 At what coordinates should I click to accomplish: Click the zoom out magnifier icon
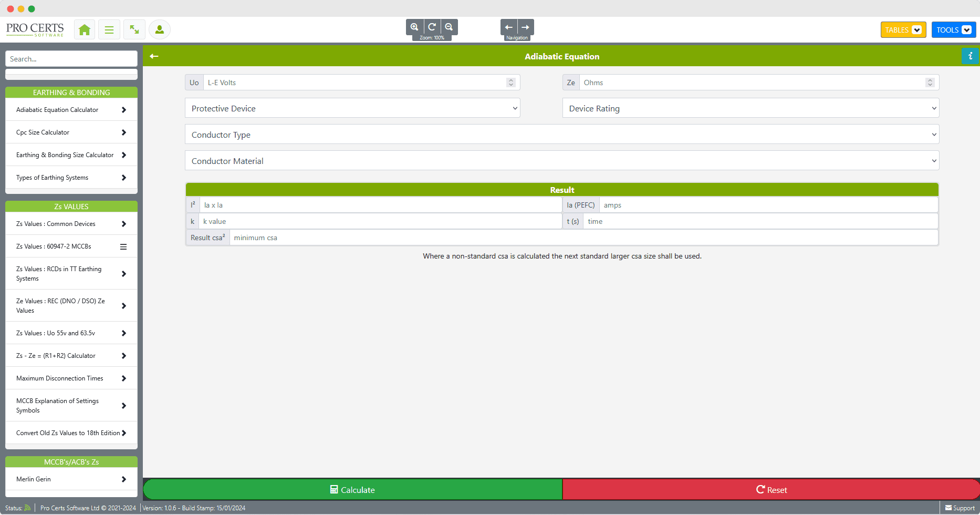449,27
